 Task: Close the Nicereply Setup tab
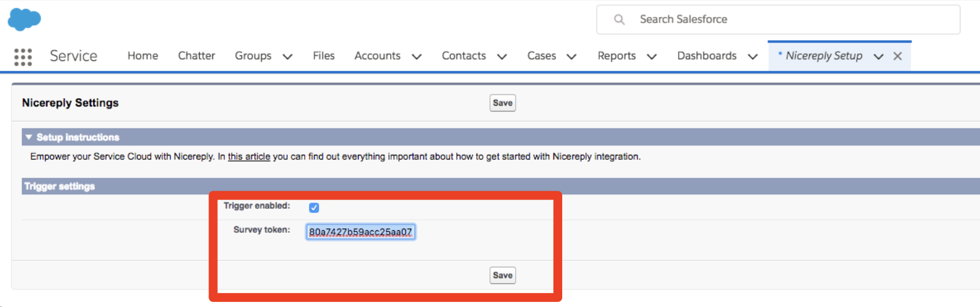pos(898,56)
